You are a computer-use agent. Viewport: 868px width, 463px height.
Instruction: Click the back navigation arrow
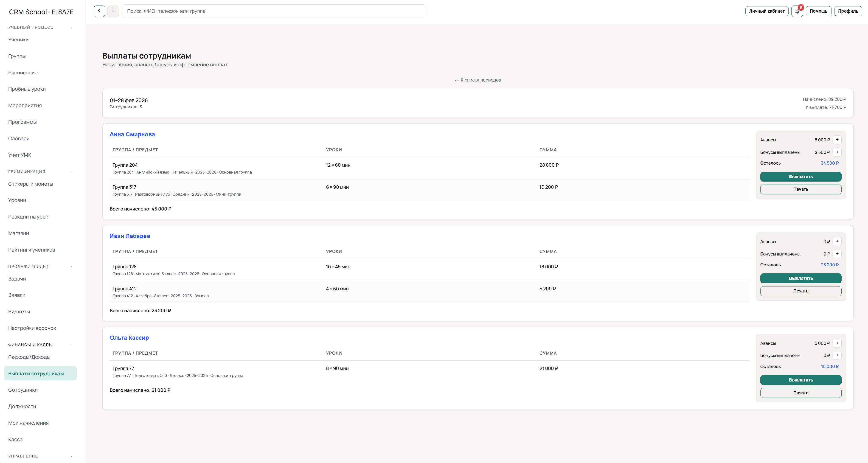pos(99,11)
